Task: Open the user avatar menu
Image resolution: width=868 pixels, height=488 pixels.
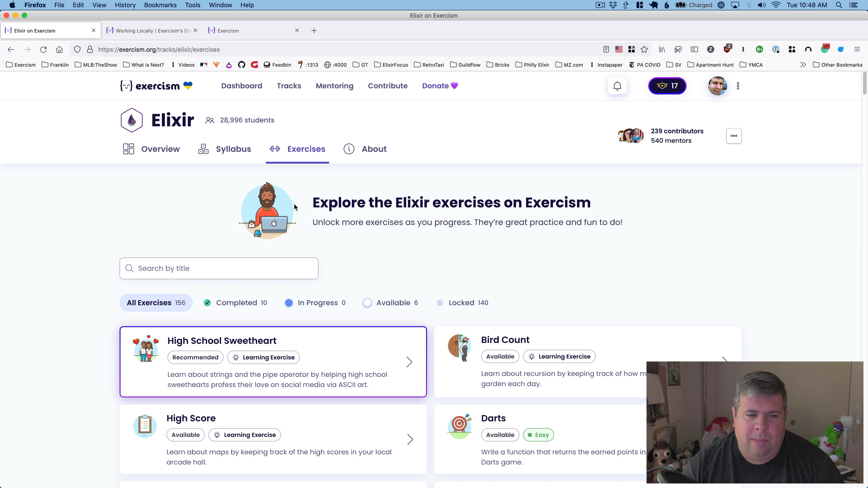Action: pos(717,86)
